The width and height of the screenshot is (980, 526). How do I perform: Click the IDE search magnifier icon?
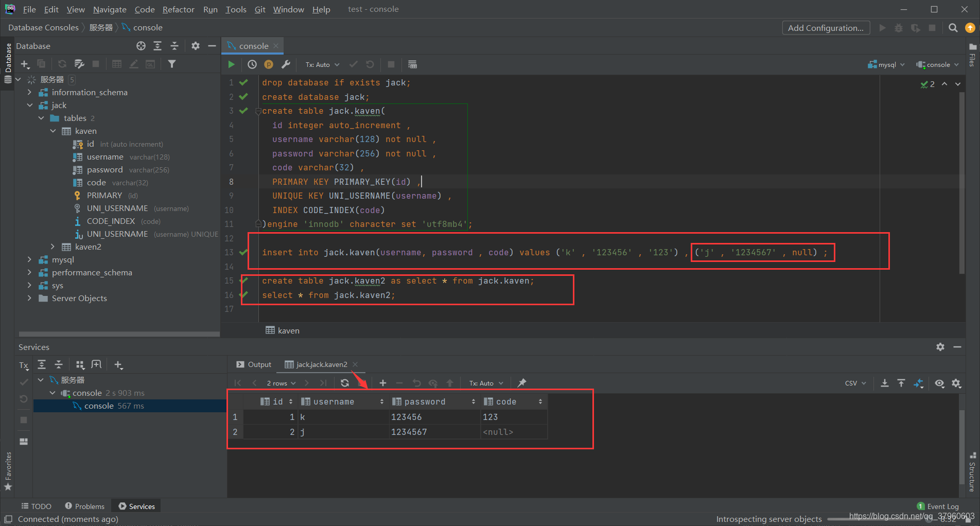click(953, 28)
